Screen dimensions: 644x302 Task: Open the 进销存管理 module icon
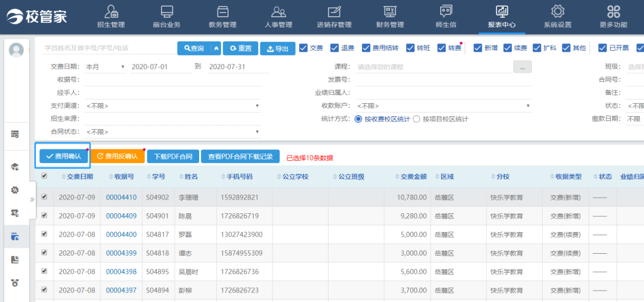[334, 12]
